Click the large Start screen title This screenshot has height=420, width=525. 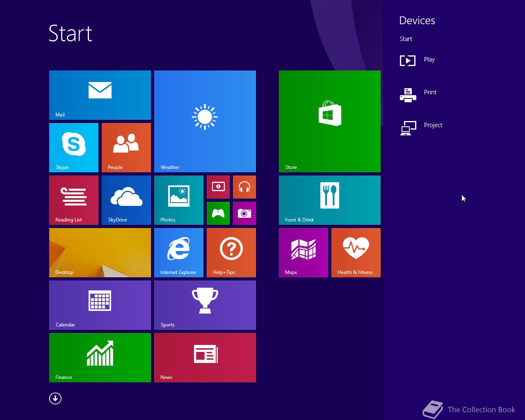(71, 33)
